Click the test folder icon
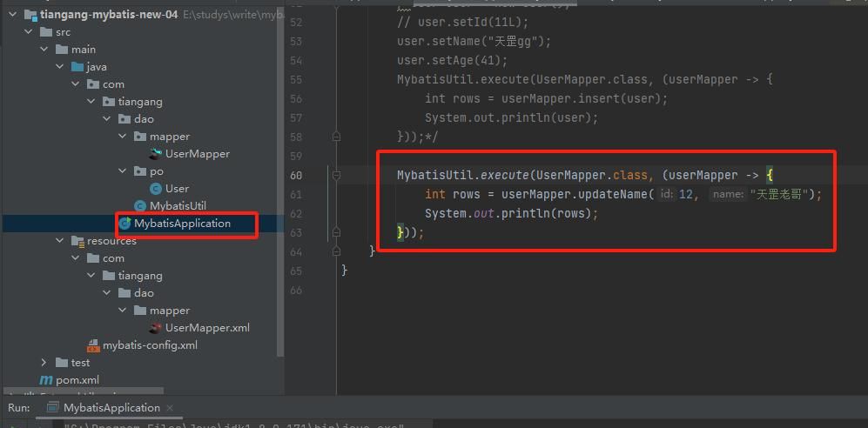 [x=62, y=363]
